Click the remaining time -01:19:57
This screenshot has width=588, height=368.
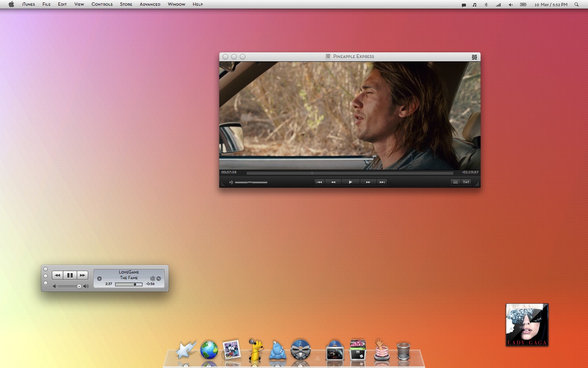coord(470,172)
